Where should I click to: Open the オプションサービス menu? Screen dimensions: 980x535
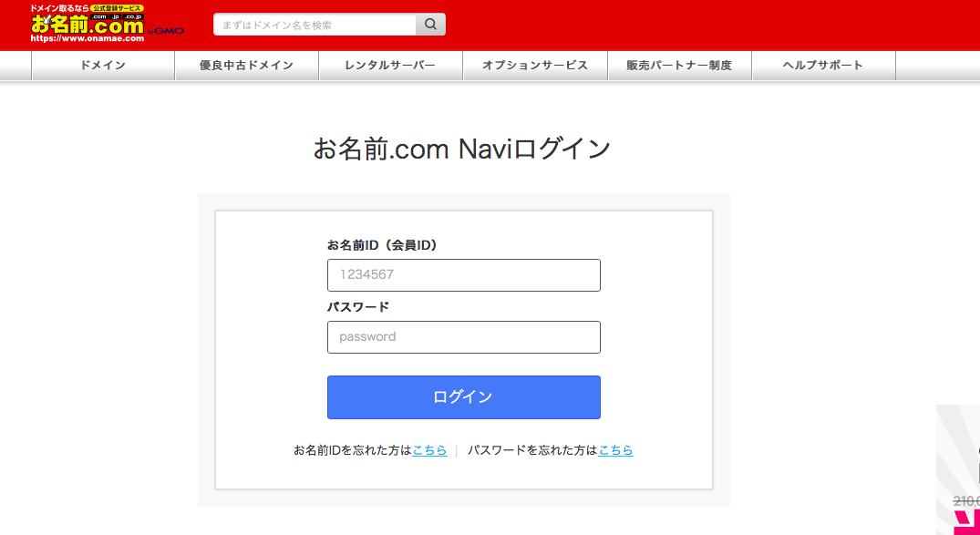[x=535, y=66]
